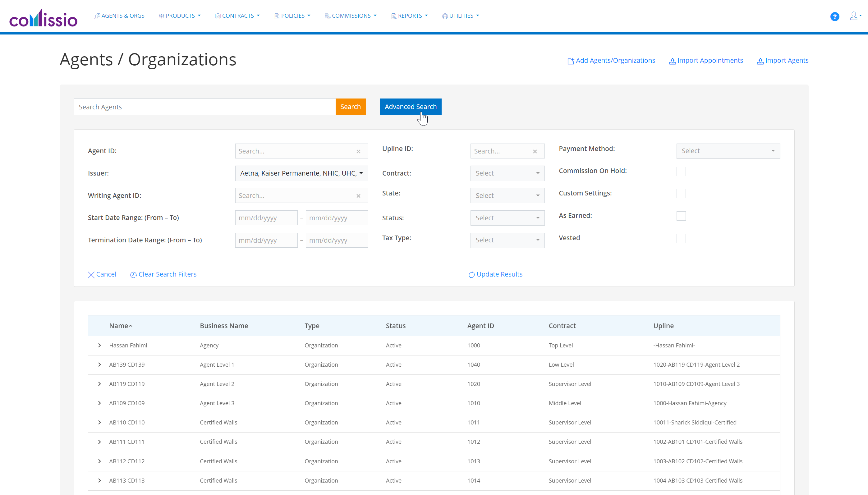868x495 pixels.
Task: Click Clear Search Filters link
Action: click(163, 274)
